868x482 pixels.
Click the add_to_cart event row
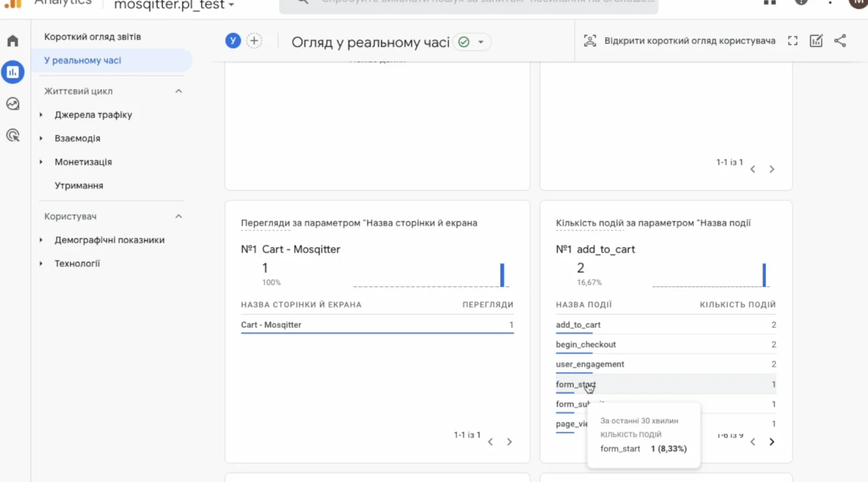pos(666,325)
